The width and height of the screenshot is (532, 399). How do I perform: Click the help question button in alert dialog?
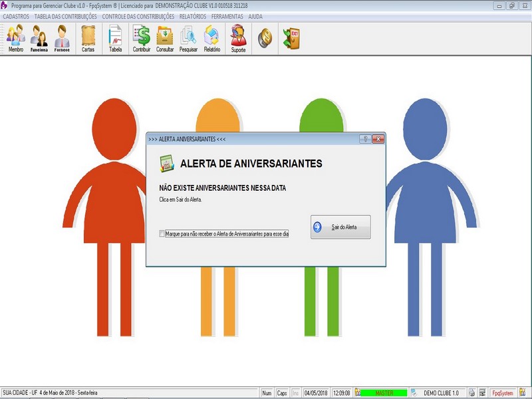[x=365, y=139]
